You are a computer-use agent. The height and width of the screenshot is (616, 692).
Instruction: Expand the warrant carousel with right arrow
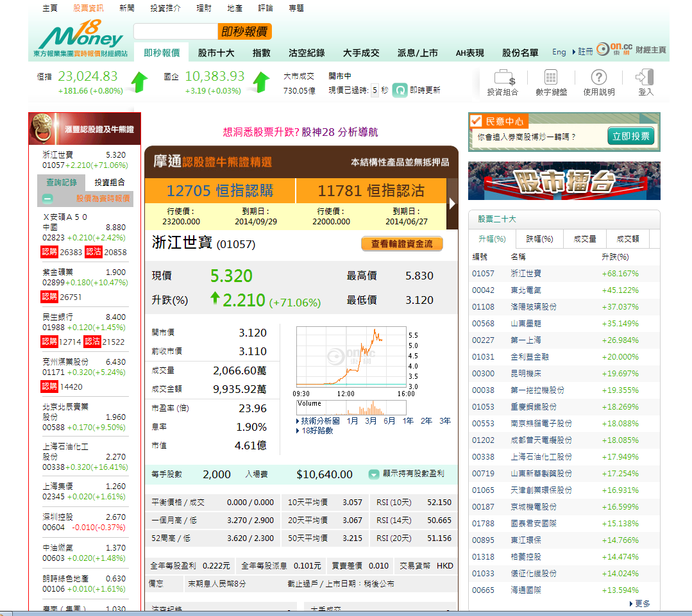452,204
